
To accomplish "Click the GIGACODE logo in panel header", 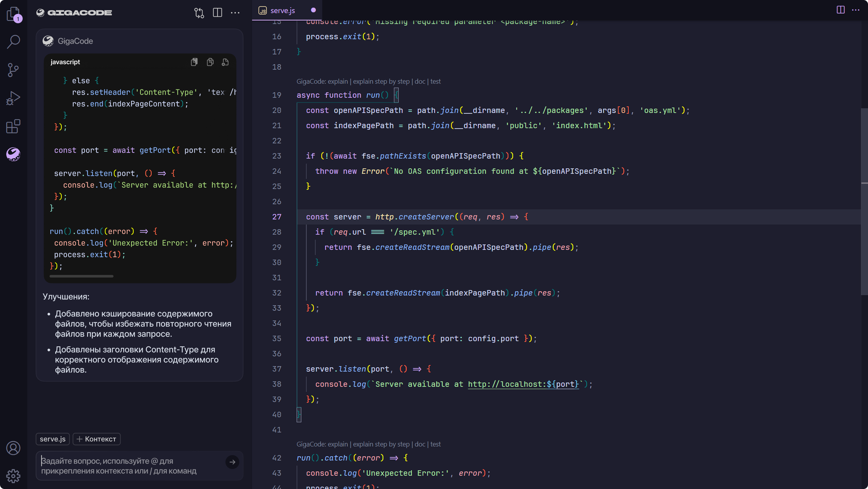I will click(74, 13).
